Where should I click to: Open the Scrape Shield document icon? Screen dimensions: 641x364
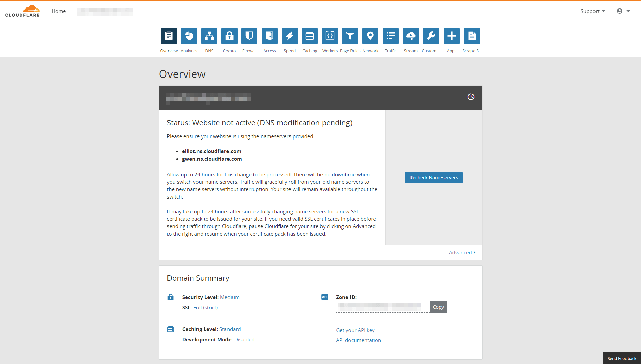[472, 36]
